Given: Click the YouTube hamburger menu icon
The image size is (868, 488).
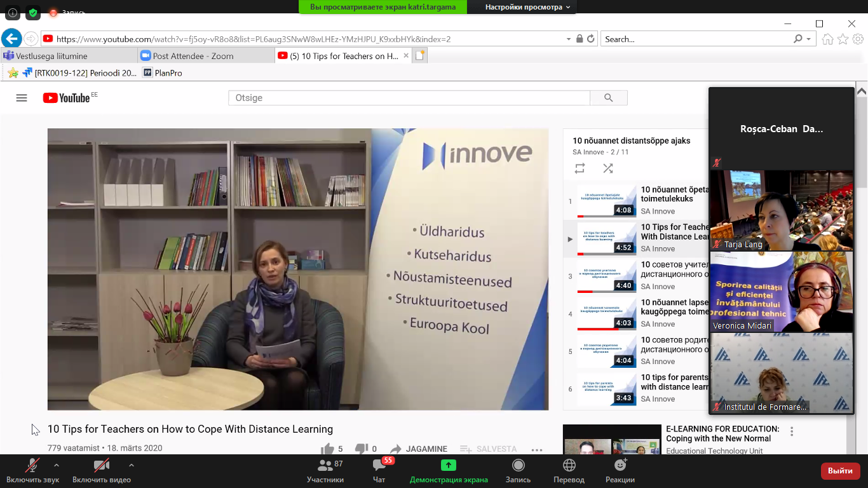Looking at the screenshot, I should click(x=22, y=98).
